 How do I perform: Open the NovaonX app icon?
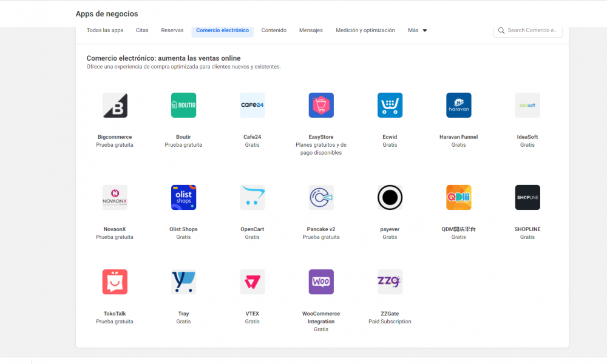[x=115, y=197]
